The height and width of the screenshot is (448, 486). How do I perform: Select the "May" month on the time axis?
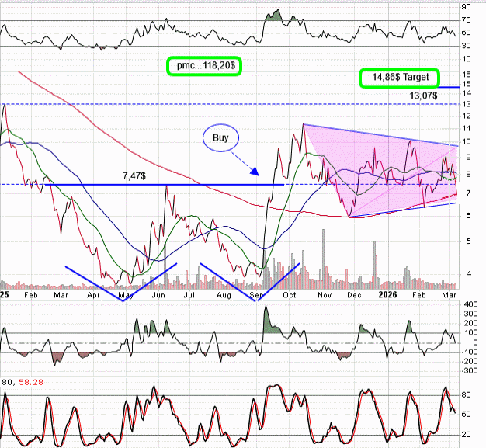tap(127, 296)
